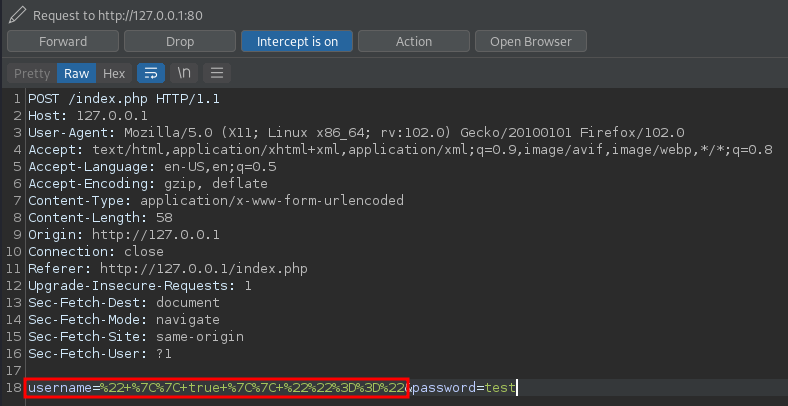Click in the encoded username parameter value

[x=250, y=387]
